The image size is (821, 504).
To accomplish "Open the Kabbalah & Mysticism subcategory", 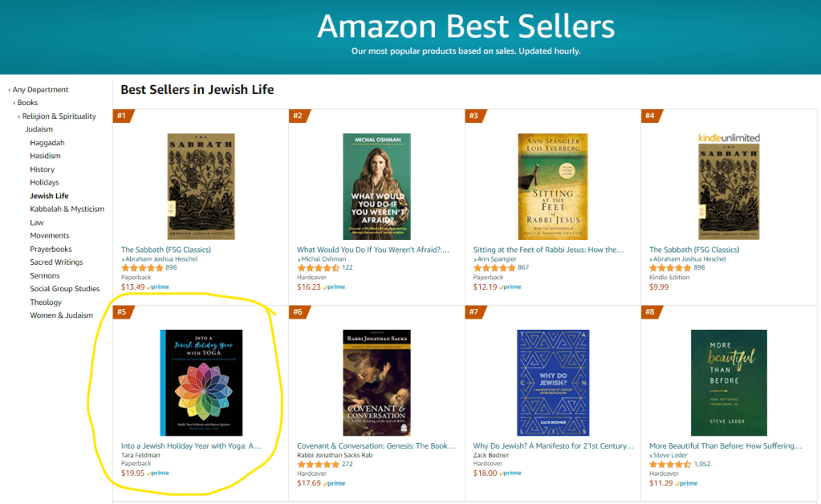I will pos(67,209).
